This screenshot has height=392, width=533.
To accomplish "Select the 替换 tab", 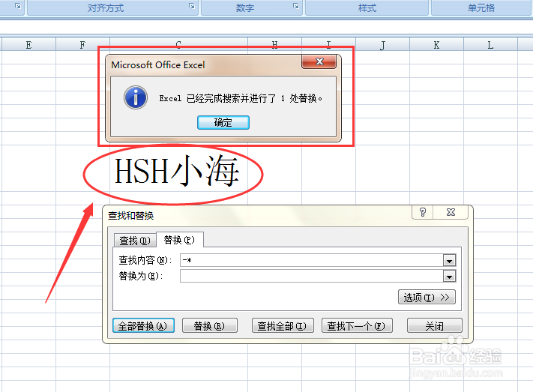I will click(x=179, y=240).
